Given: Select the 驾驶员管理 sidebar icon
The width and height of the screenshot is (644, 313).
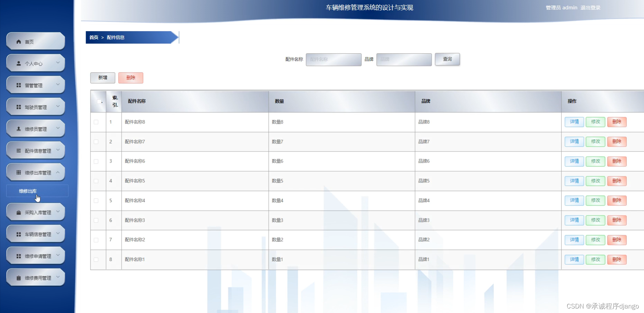Looking at the screenshot, I should click(x=18, y=107).
